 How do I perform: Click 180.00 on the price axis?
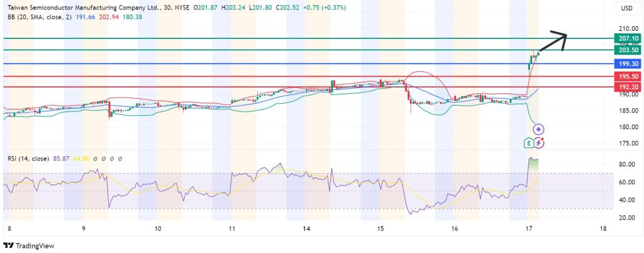point(629,127)
